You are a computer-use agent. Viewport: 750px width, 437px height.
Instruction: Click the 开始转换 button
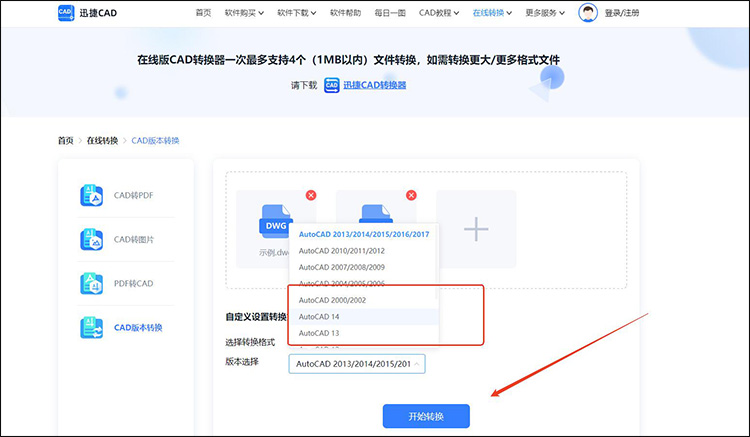point(426,416)
